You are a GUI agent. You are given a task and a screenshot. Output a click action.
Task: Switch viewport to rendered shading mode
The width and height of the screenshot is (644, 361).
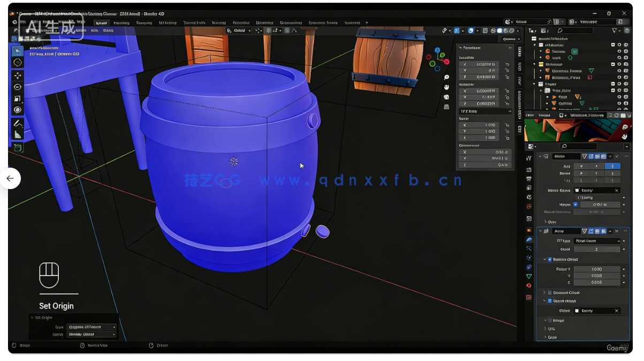511,31
